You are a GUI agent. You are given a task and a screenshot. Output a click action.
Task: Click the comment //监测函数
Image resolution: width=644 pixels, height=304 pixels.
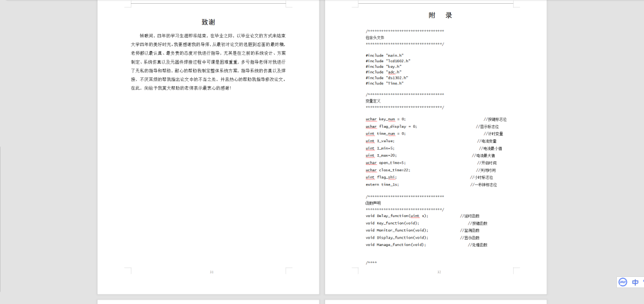(469, 230)
